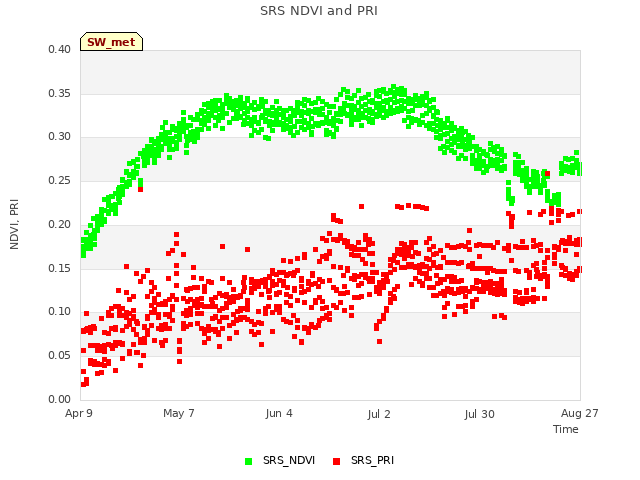640x480 pixels.
Task: Click the x-axis label Time
Action: [x=566, y=429]
